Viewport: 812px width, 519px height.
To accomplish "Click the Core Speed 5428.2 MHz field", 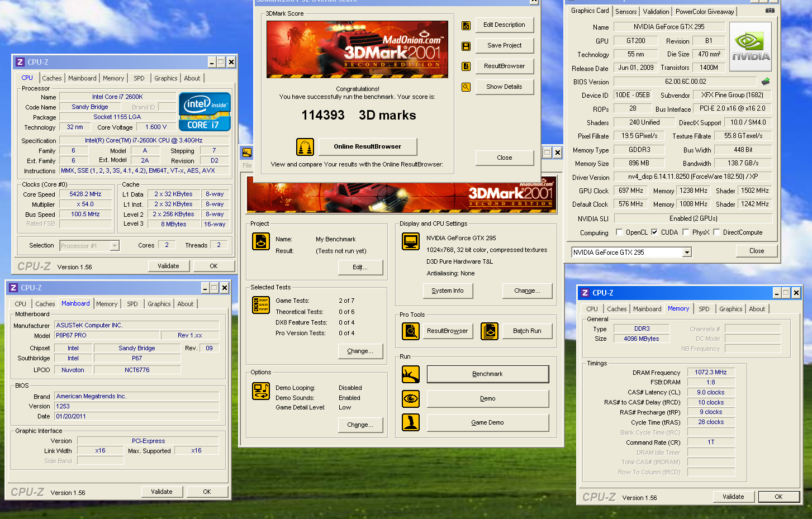I will point(86,194).
